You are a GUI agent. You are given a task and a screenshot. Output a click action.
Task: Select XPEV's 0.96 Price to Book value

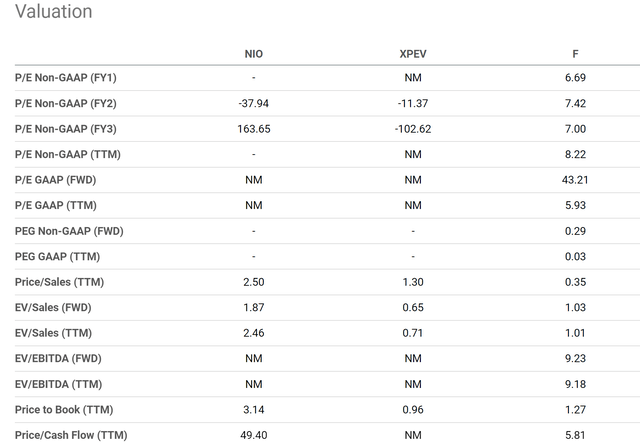414,409
